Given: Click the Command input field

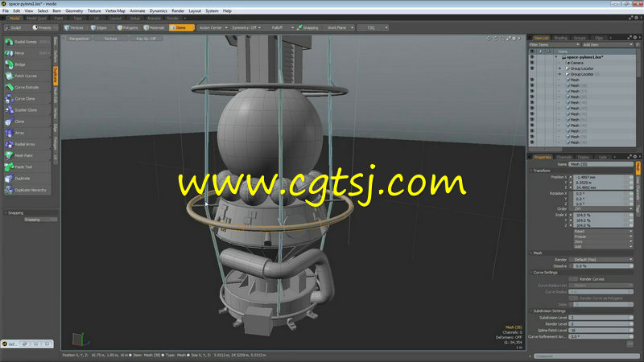Looking at the screenshot, I should (588, 356).
